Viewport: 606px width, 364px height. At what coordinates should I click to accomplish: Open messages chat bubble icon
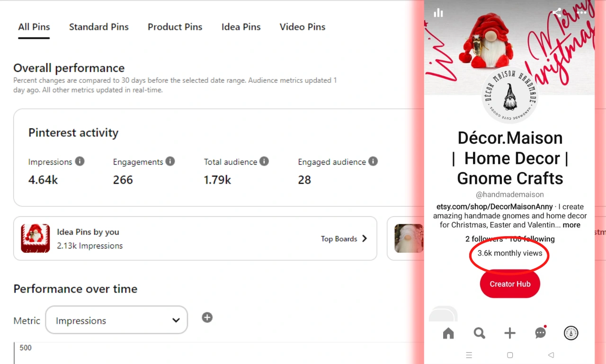pyautogui.click(x=541, y=333)
